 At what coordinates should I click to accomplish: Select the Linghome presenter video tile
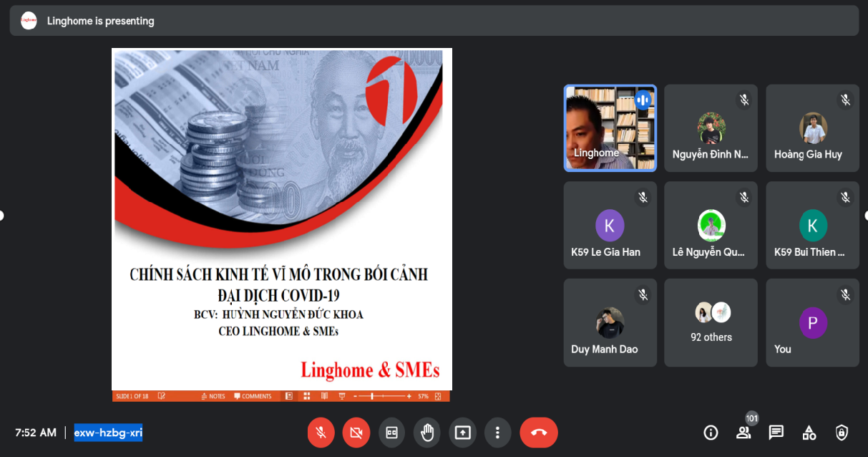(x=610, y=128)
